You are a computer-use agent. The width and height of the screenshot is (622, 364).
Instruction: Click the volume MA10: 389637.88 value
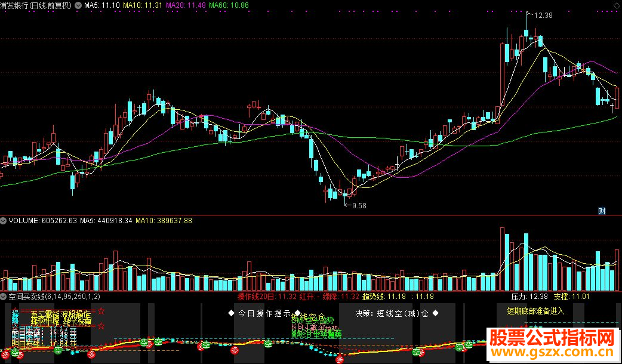coord(164,220)
